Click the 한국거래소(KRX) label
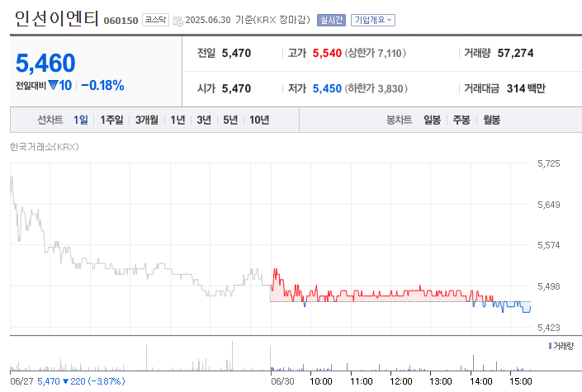Viewport: 582px width, 392px height. (x=45, y=147)
